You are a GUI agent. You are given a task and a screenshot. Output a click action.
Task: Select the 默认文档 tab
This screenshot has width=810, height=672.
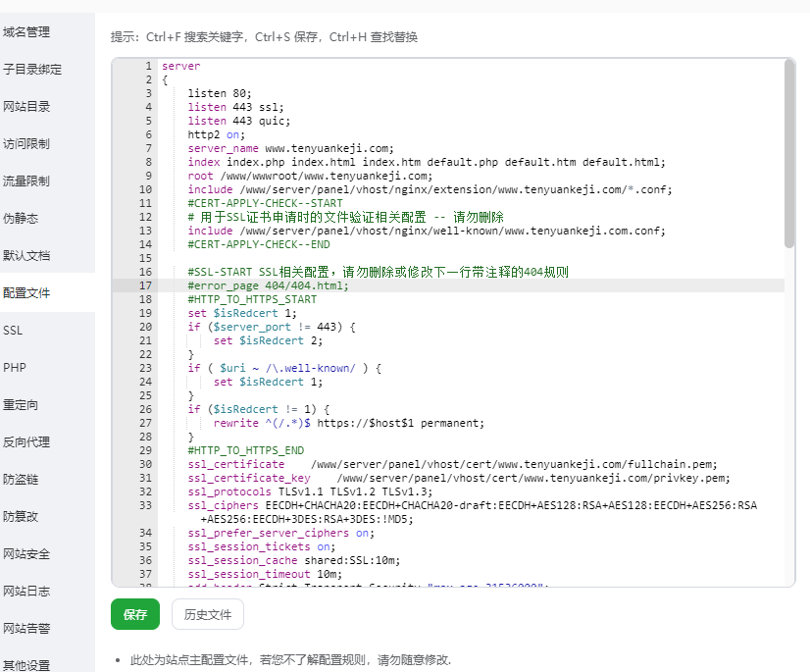tap(26, 256)
